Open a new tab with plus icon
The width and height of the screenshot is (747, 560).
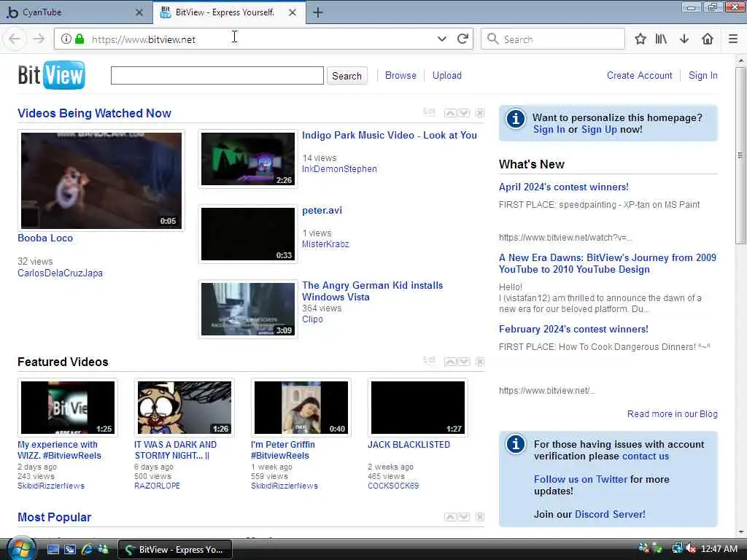point(318,12)
